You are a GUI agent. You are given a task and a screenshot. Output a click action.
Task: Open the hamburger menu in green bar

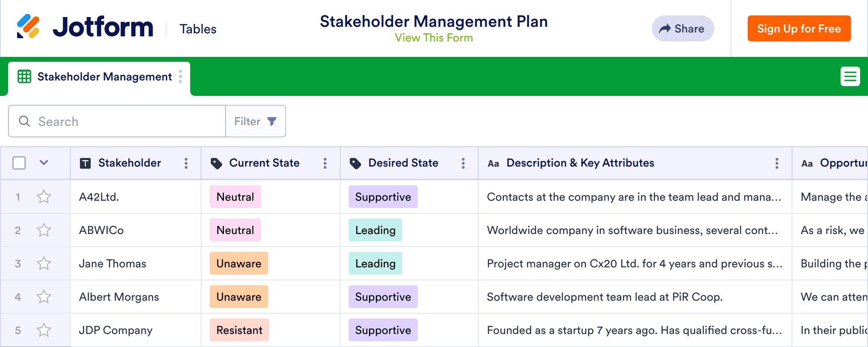click(850, 76)
